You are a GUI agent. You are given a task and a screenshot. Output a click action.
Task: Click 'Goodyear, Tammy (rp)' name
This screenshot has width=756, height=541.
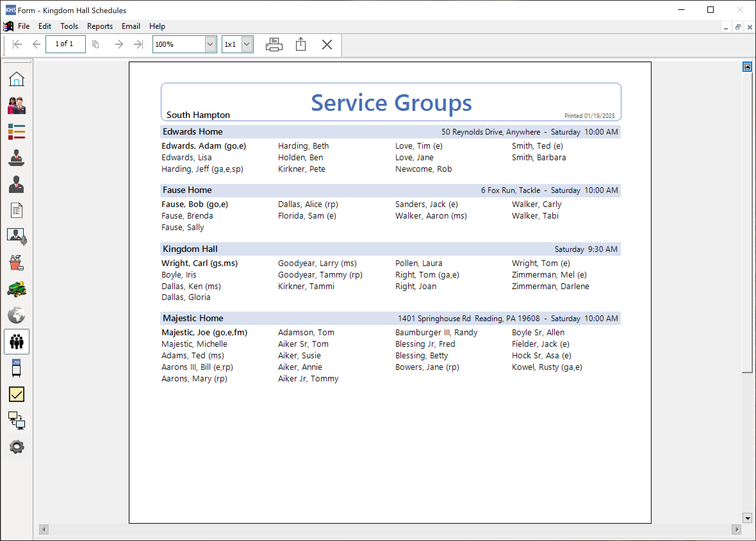tap(320, 275)
